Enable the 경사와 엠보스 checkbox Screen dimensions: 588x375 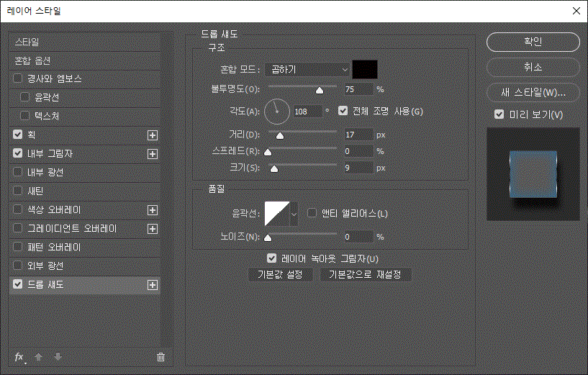[17, 78]
